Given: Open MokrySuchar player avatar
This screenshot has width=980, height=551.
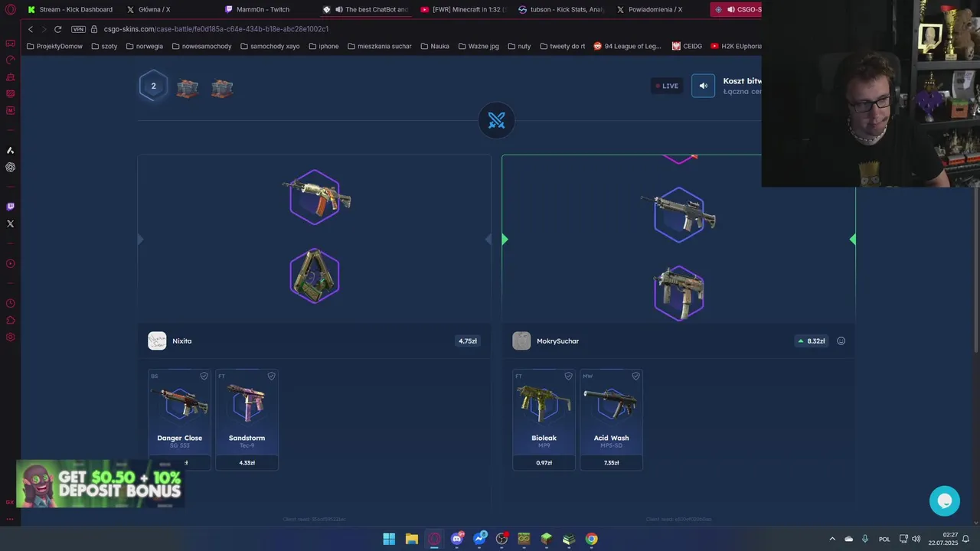Looking at the screenshot, I should (521, 341).
